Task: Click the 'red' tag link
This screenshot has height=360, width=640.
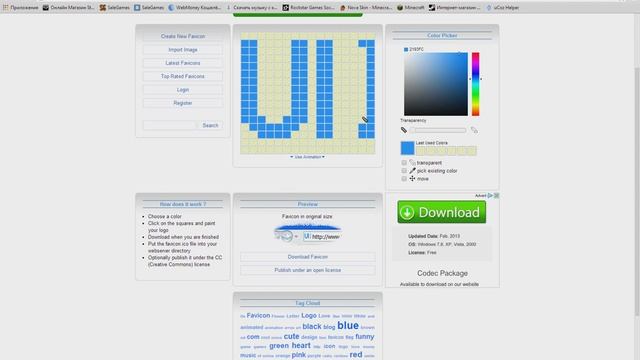Action: (x=356, y=354)
